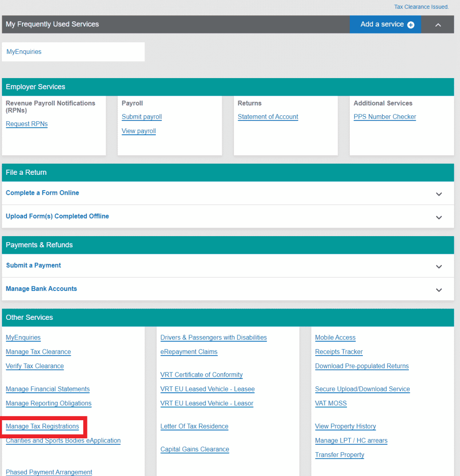
Task: Click the Receipts Tracker link
Action: click(339, 352)
